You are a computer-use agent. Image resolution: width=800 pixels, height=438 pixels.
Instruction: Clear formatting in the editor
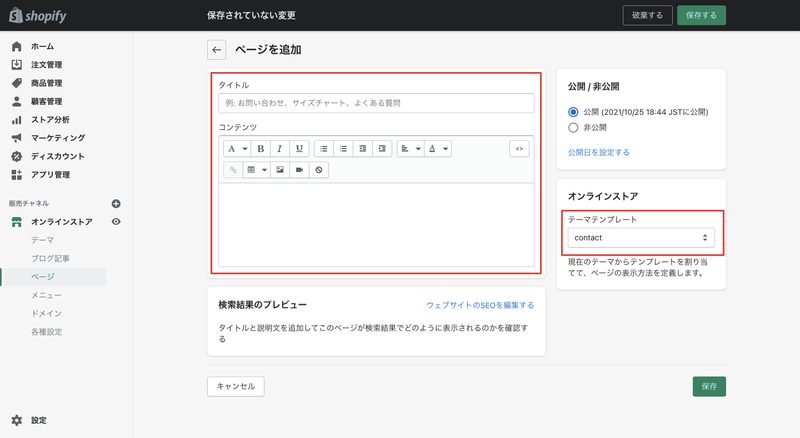pyautogui.click(x=318, y=169)
